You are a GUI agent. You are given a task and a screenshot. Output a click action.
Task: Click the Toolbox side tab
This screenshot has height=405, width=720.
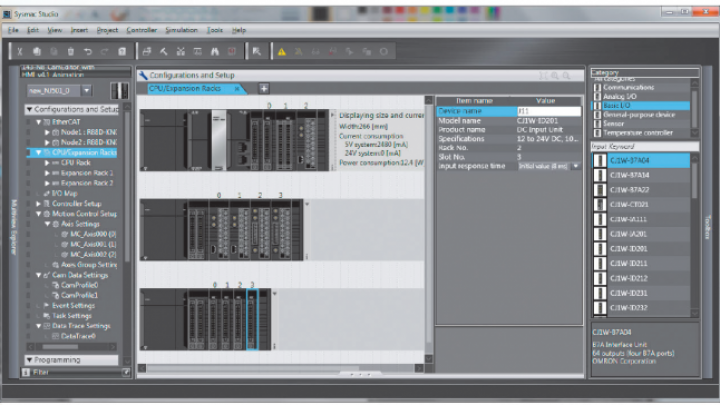tap(707, 227)
